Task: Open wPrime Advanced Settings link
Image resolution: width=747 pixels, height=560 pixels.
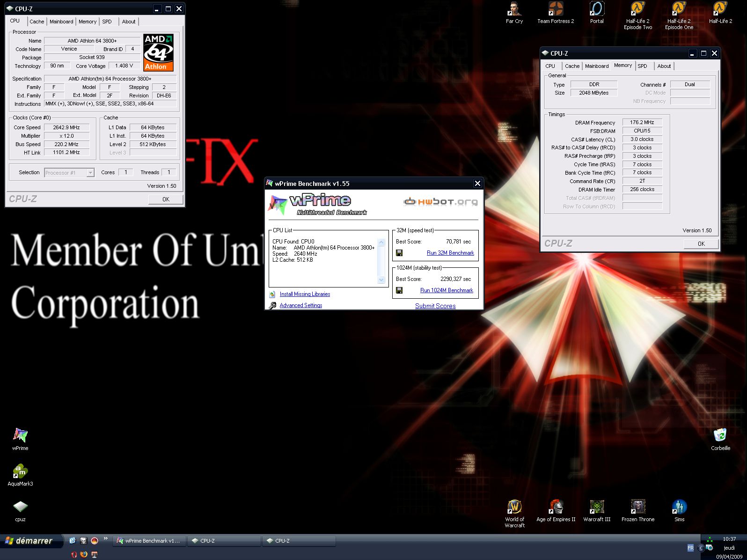Action: (x=301, y=305)
